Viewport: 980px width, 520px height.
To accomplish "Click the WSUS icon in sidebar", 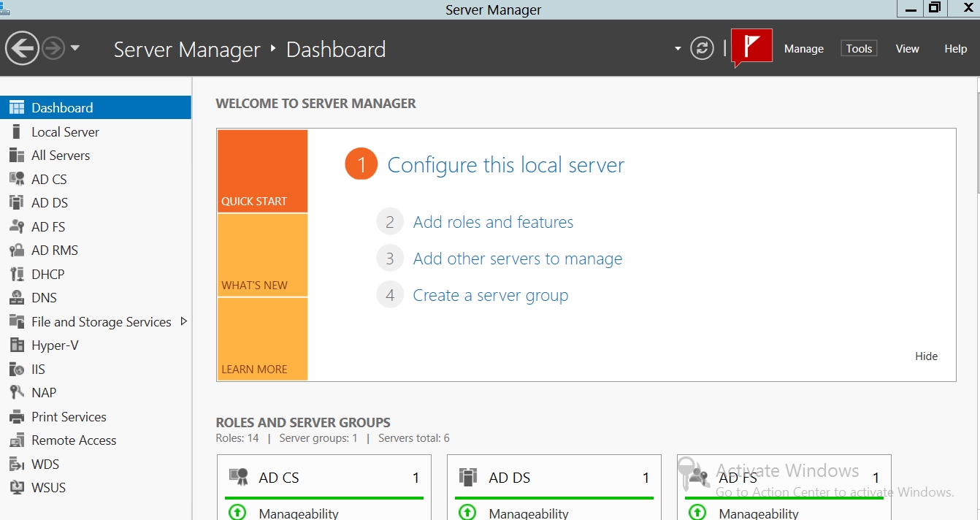I will tap(17, 488).
